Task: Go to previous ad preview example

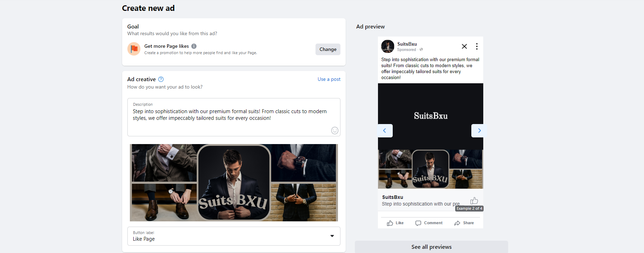Action: (x=385, y=131)
